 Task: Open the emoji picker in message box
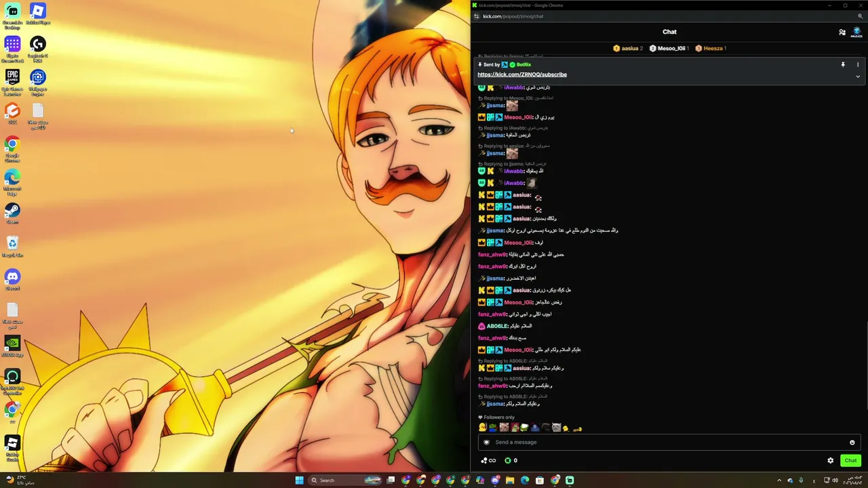[x=852, y=443]
